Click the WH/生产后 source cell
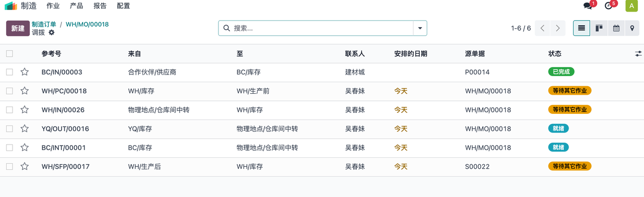644x197 pixels. (144, 166)
